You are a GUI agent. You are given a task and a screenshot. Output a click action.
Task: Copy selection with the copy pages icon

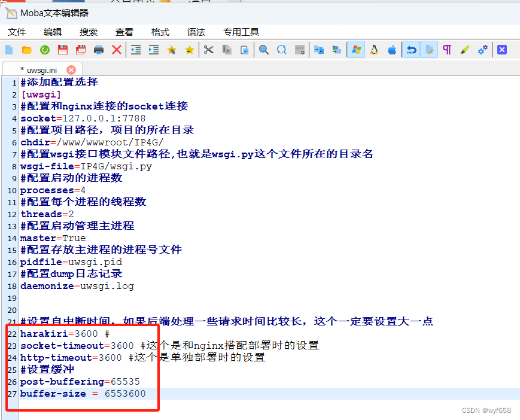[227, 50]
